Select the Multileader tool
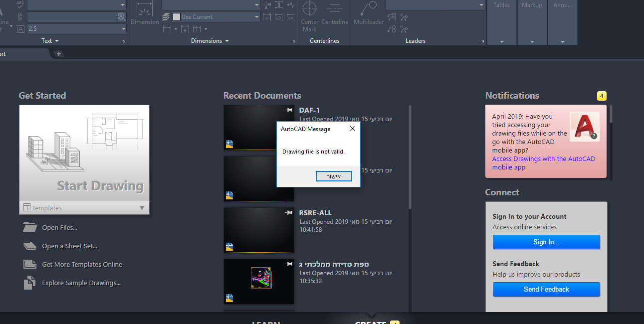644x324 pixels. tap(368, 13)
